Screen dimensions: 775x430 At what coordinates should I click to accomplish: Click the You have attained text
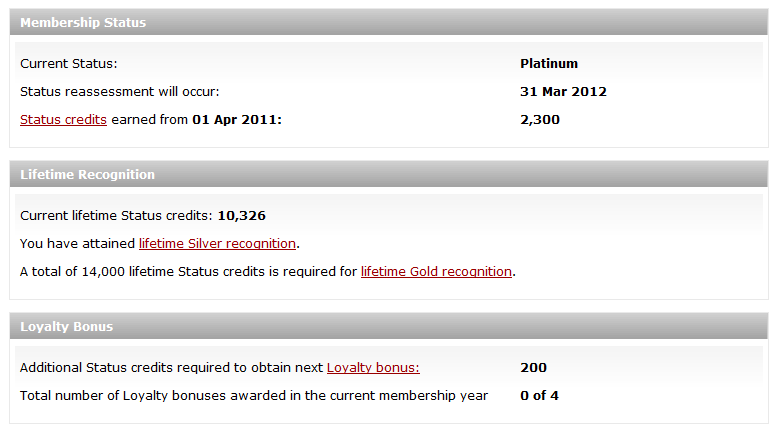click(x=77, y=244)
